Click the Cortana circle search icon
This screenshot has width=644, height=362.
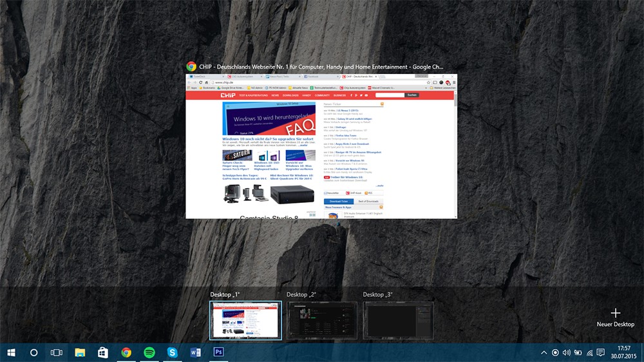point(34,352)
